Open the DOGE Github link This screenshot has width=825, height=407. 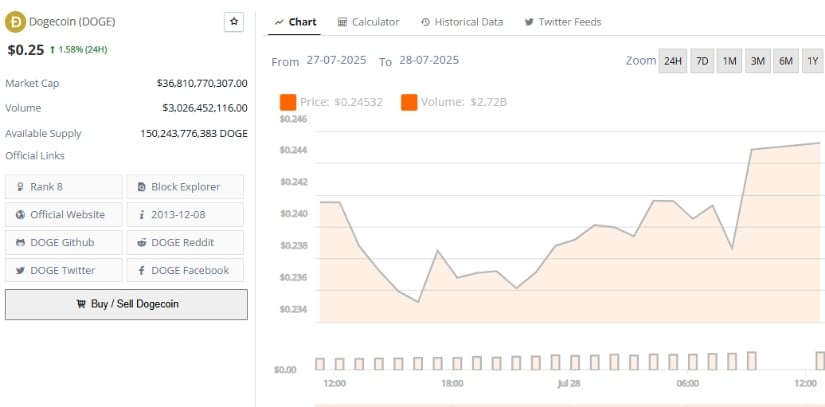click(x=64, y=242)
